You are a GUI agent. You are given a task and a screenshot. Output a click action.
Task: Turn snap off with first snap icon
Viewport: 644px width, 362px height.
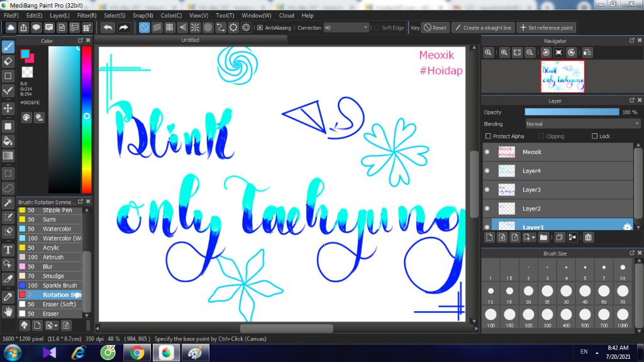pyautogui.click(x=144, y=28)
